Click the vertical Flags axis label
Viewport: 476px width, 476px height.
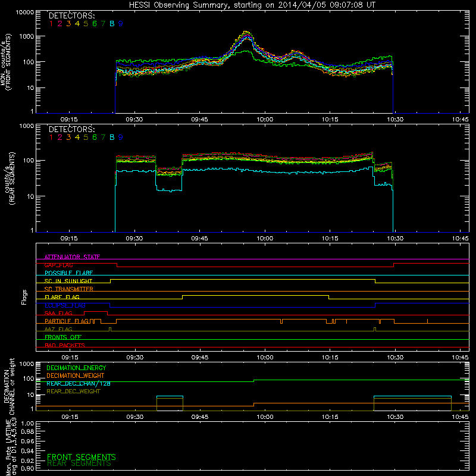point(24,297)
